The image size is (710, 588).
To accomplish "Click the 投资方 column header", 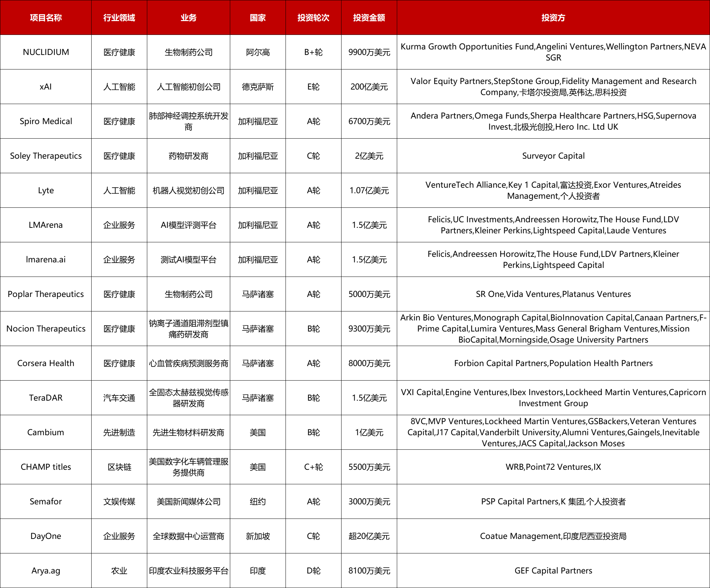I will point(553,18).
